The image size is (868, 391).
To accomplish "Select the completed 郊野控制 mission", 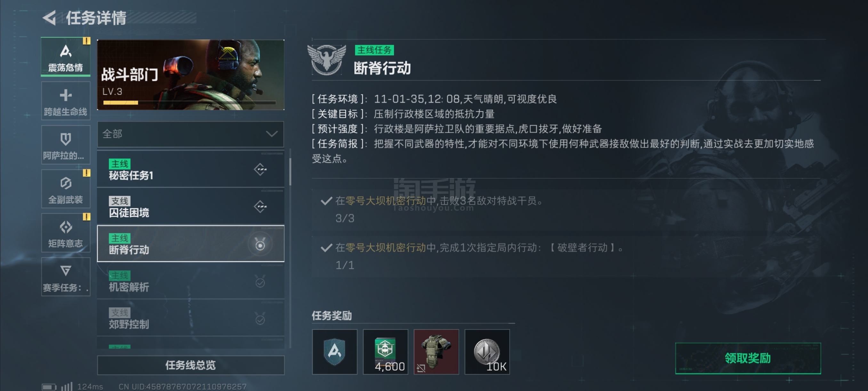I will [190, 318].
